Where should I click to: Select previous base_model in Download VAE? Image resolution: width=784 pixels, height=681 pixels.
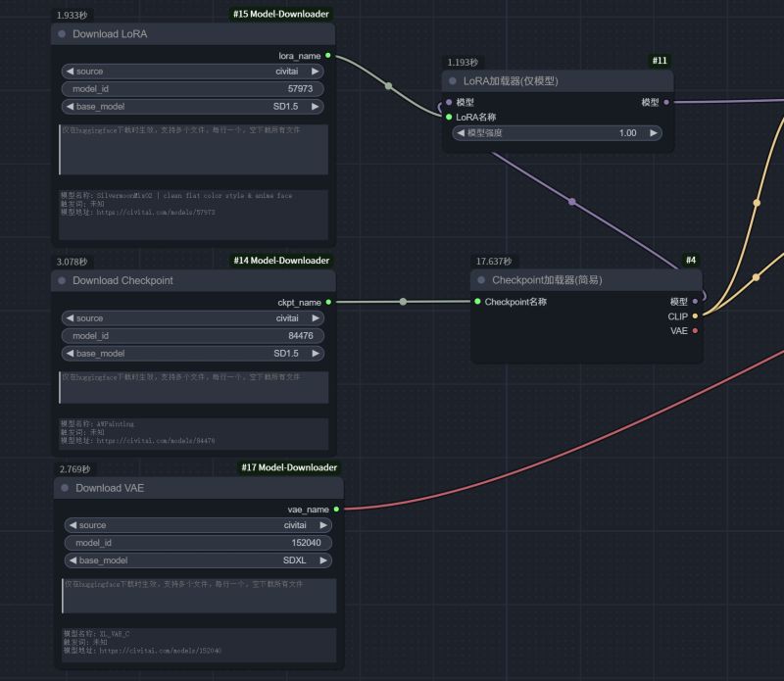pyautogui.click(x=73, y=560)
